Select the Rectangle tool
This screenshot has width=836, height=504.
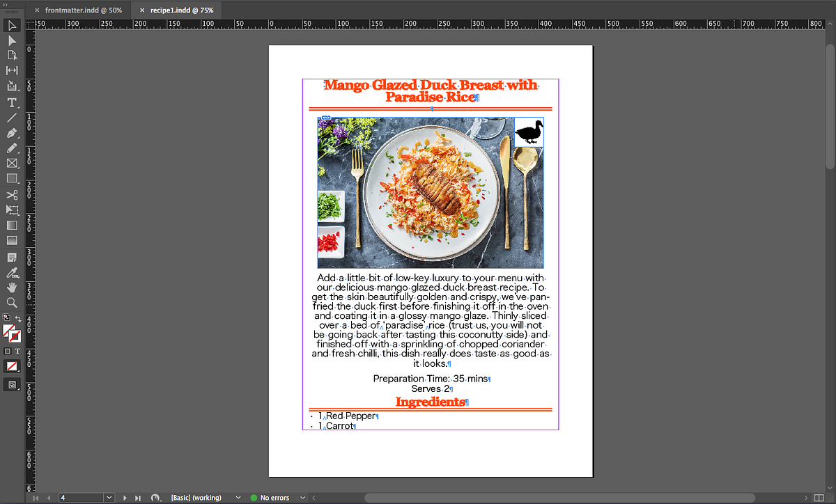[x=11, y=178]
